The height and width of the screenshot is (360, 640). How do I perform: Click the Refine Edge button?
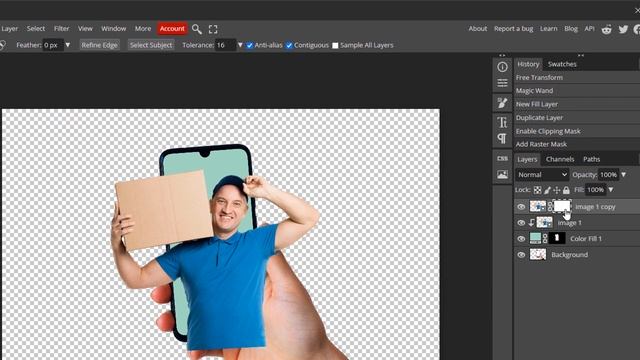pyautogui.click(x=99, y=45)
